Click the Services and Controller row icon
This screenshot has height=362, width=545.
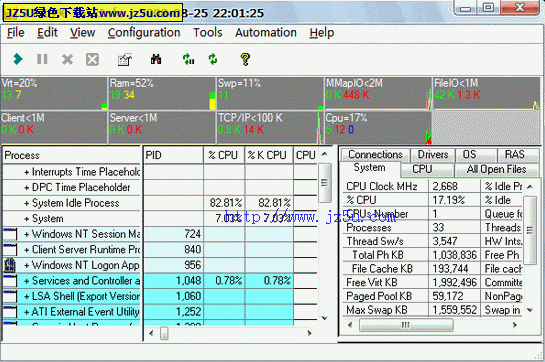pyautogui.click(x=10, y=280)
